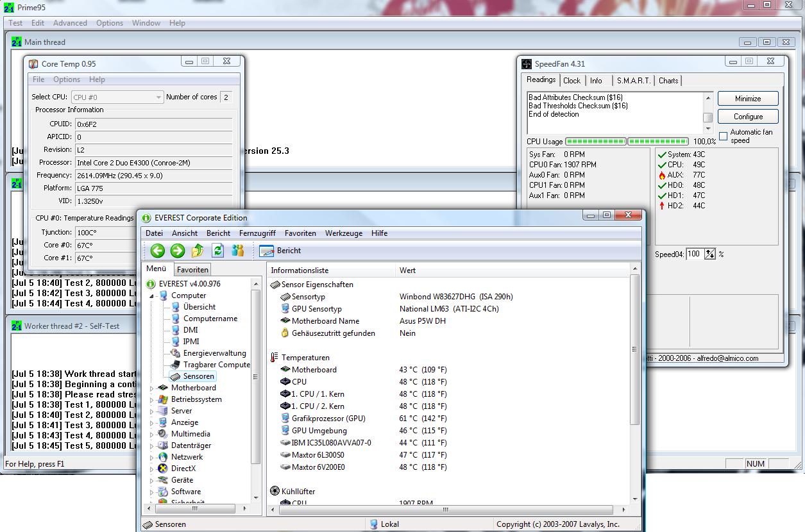Expand the Multimedia tree node
The height and width of the screenshot is (532, 805).
[x=153, y=435]
